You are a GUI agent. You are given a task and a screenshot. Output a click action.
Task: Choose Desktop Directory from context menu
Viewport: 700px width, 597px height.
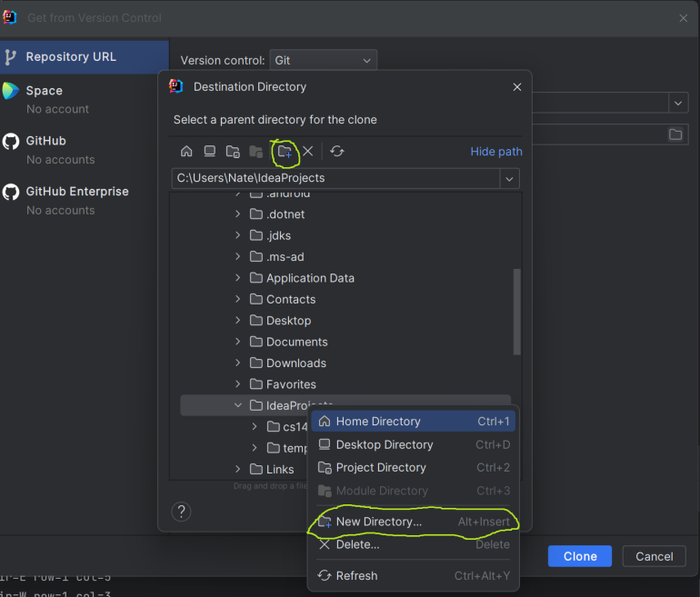coord(414,444)
